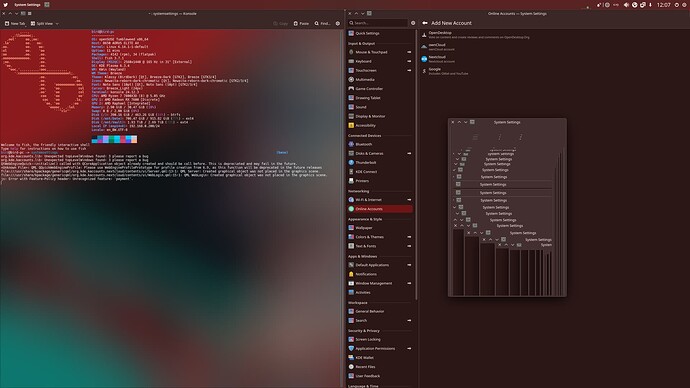Select the highlighted Online Accounts entry
Screen dimensions: 690x388
pyautogui.click(x=380, y=209)
